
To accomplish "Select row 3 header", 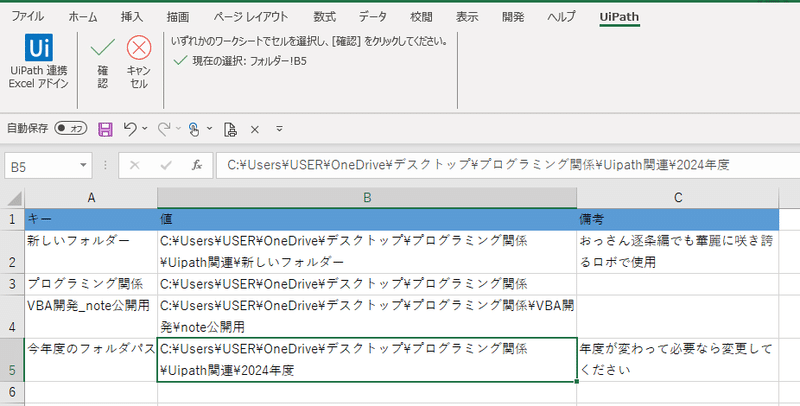I will [x=12, y=284].
